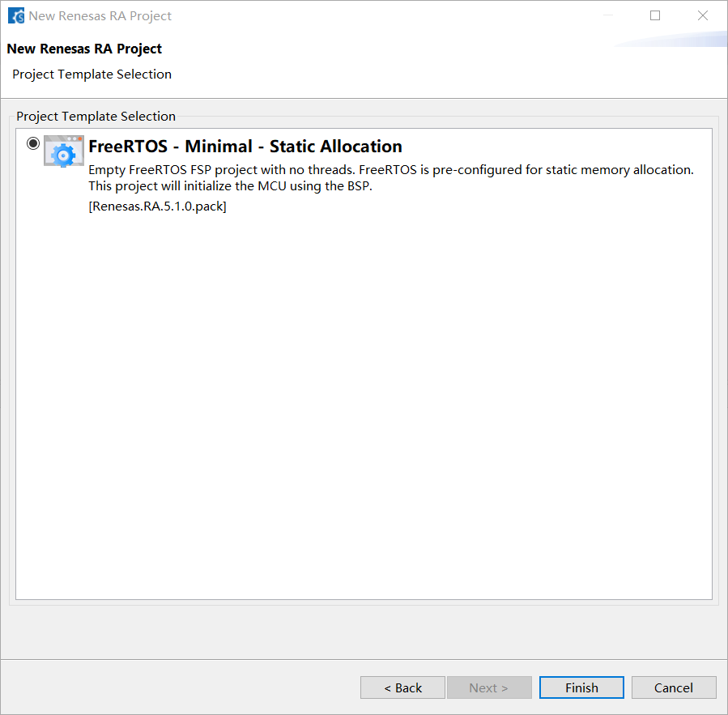Click the FreeRTOS template gear icon
The height and width of the screenshot is (715, 728).
[64, 151]
